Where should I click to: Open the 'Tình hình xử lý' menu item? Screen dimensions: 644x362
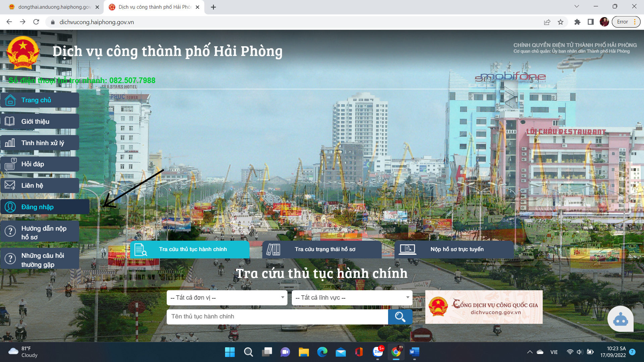[x=43, y=143]
